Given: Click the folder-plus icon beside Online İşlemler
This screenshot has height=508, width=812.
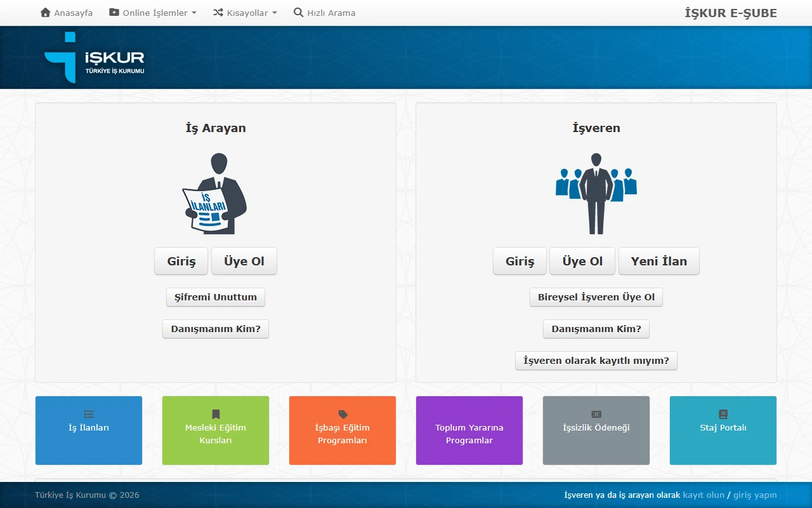Looking at the screenshot, I should click(114, 13).
